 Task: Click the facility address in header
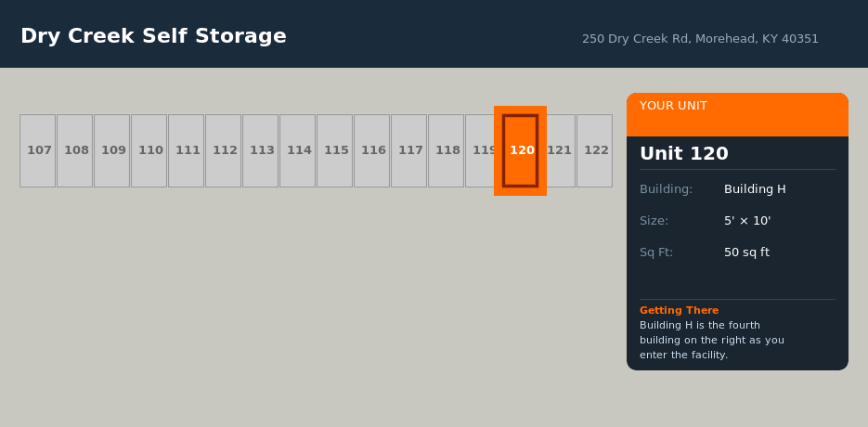[700, 39]
